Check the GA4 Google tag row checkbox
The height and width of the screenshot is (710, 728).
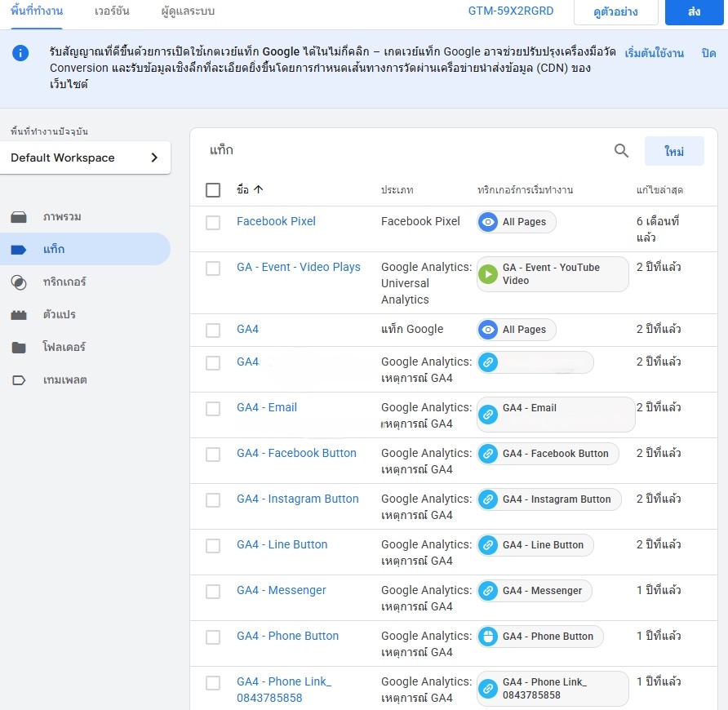pos(213,331)
